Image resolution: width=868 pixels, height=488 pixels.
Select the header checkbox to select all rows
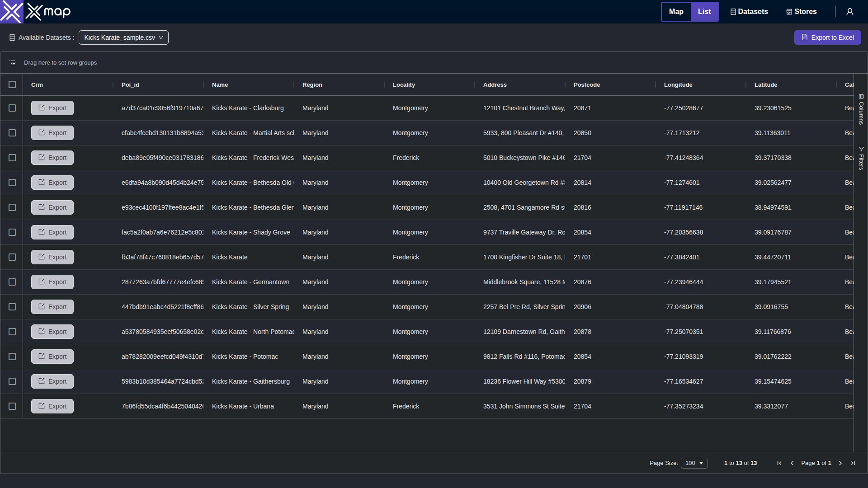tap(12, 84)
